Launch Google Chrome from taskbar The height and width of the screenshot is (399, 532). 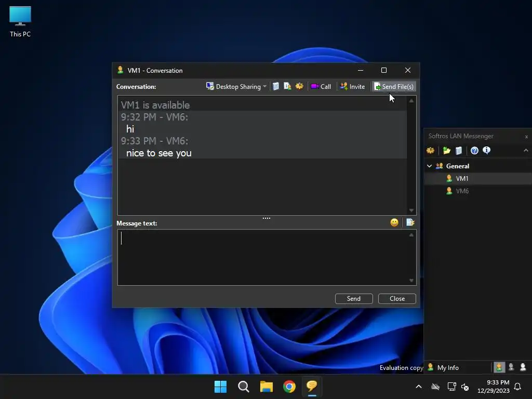coord(289,387)
